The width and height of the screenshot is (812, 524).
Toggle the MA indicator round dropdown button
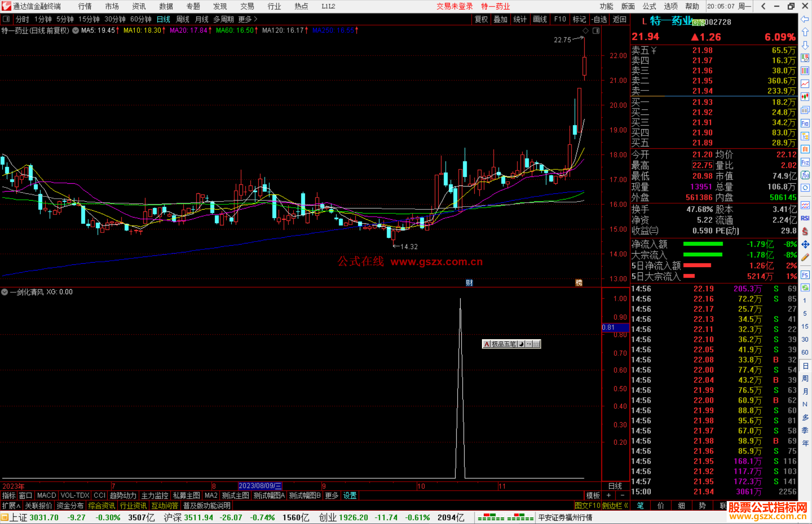(x=76, y=30)
